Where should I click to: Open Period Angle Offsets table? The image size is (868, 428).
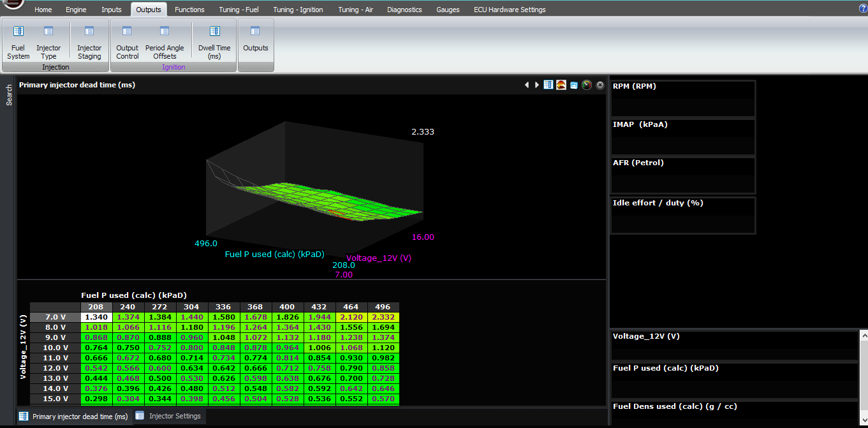click(x=165, y=43)
